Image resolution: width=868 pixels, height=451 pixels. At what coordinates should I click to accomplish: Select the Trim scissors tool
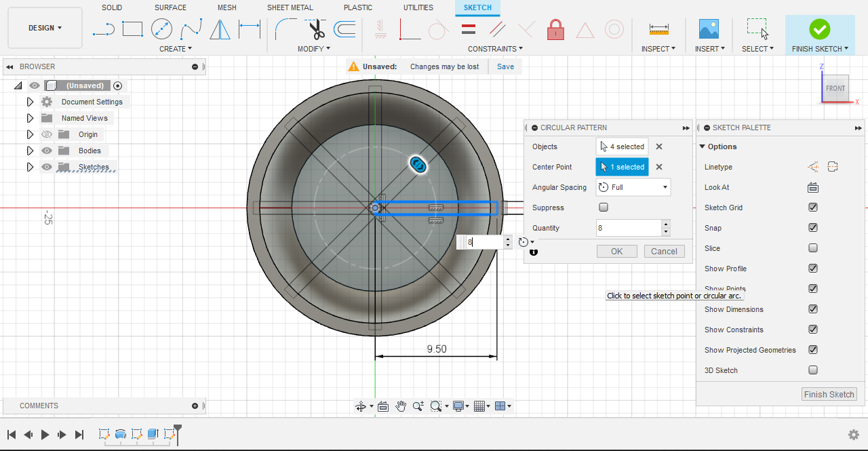pyautogui.click(x=317, y=29)
